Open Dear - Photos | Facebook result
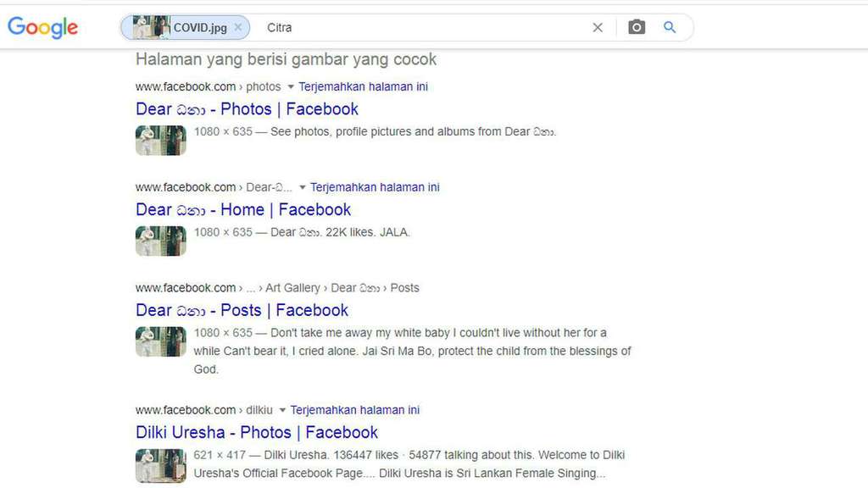868x488 pixels. (x=247, y=109)
